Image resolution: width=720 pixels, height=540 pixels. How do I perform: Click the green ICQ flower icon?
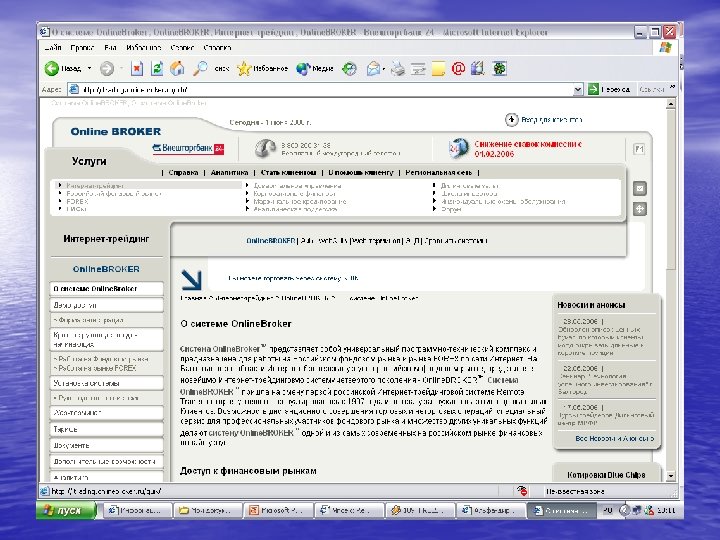coord(500,69)
